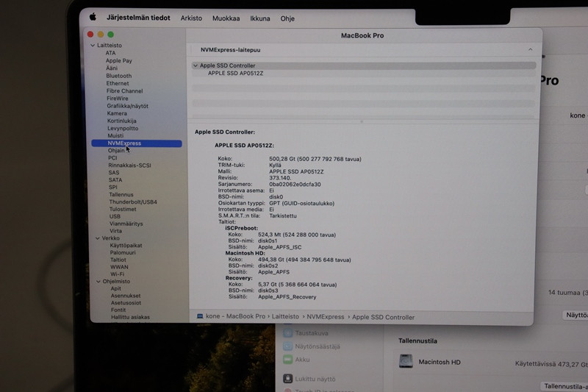Select Taltiot under Verkko
Screen dimensions: 588x392
pyautogui.click(x=118, y=260)
